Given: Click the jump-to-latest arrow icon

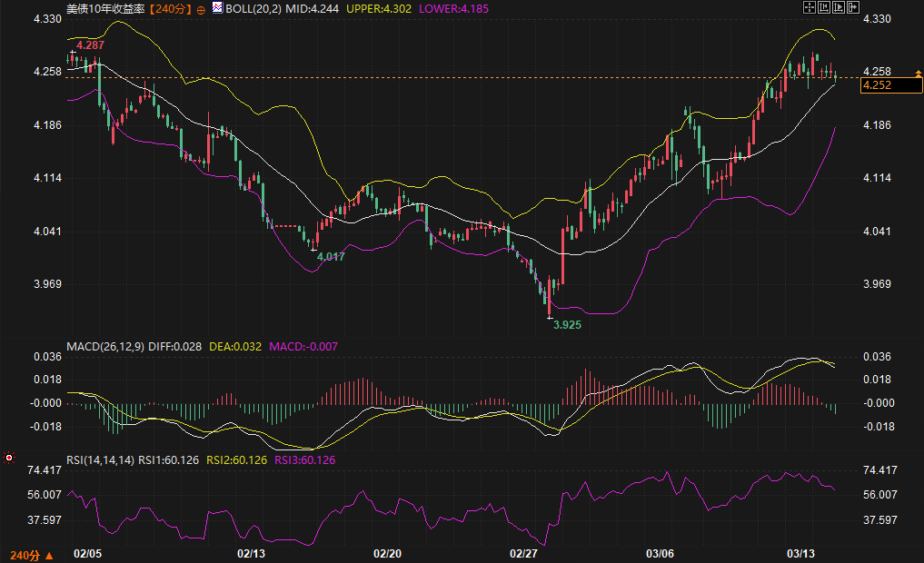Looking at the screenshot, I should (853, 7).
